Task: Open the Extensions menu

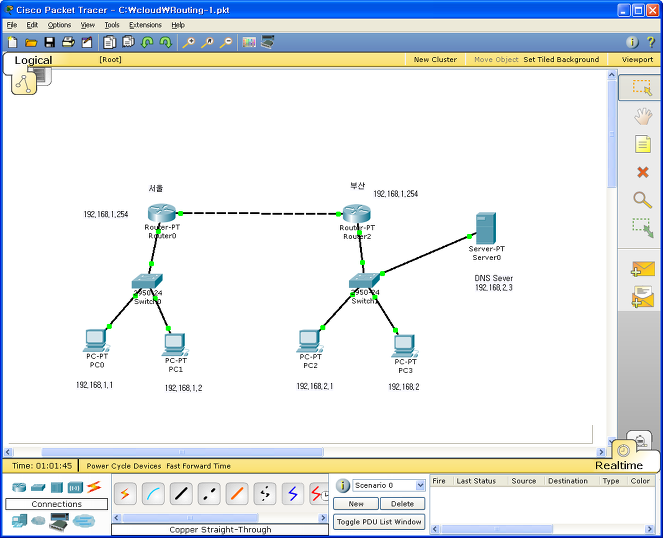Action: [145, 25]
